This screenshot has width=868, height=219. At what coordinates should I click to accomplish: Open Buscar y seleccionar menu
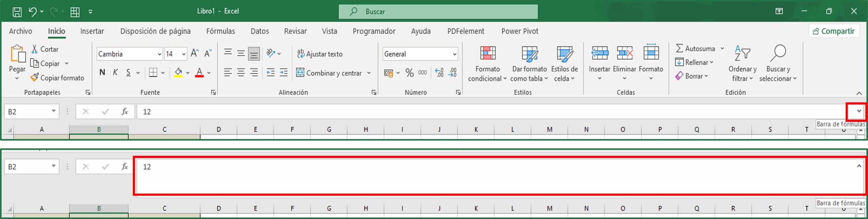tap(778, 64)
